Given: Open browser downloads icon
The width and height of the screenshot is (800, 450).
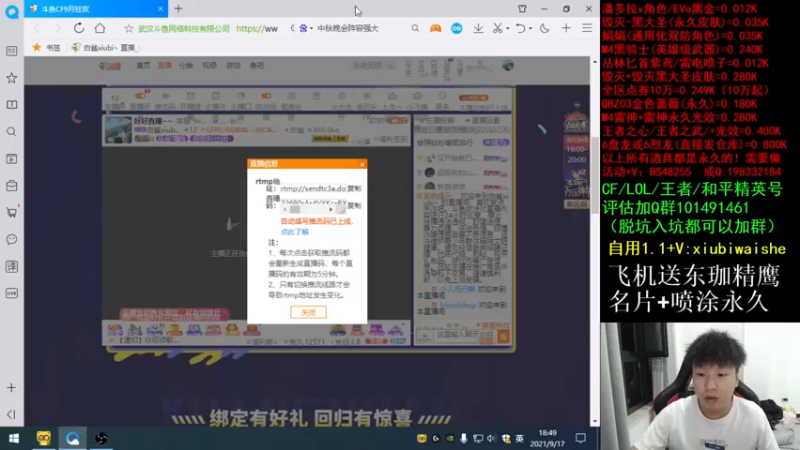Looking at the screenshot, I should tap(478, 29).
